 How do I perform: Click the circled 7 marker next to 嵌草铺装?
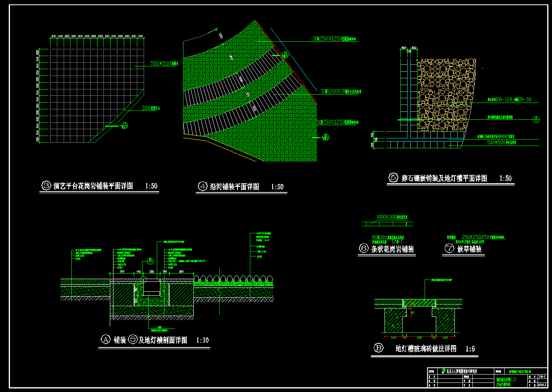pos(449,249)
